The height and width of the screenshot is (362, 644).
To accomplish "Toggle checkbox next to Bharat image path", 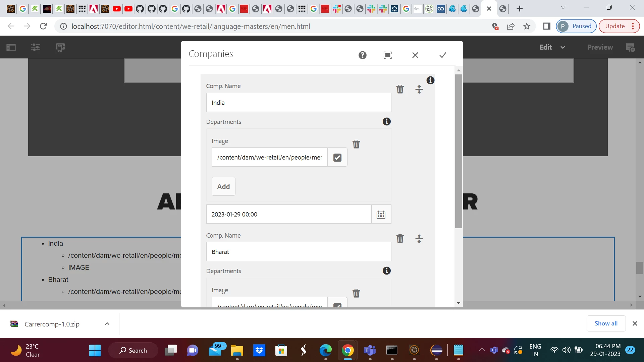I will (337, 305).
